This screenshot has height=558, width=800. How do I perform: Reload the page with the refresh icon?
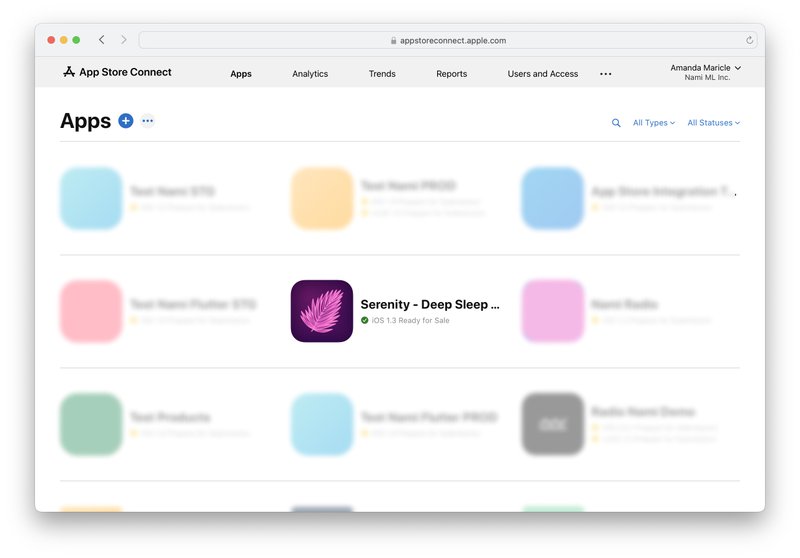coord(749,40)
